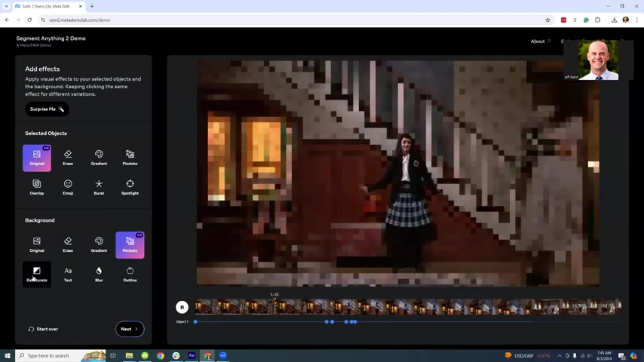
Task: Reload the current page
Action: [29, 20]
